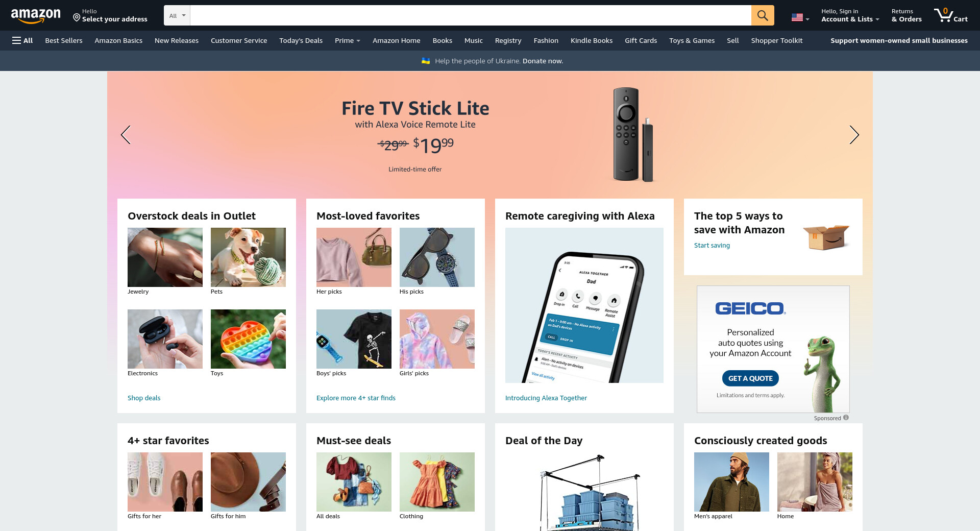Go to previous banner slide arrow
Image resolution: width=980 pixels, height=531 pixels.
click(126, 135)
